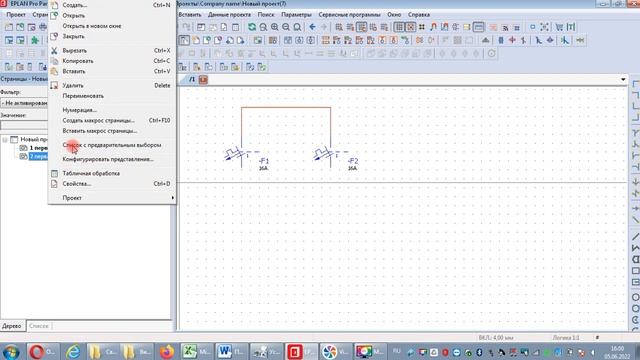
Task: Choose Вставить макрос страницы...
Action: (100, 131)
